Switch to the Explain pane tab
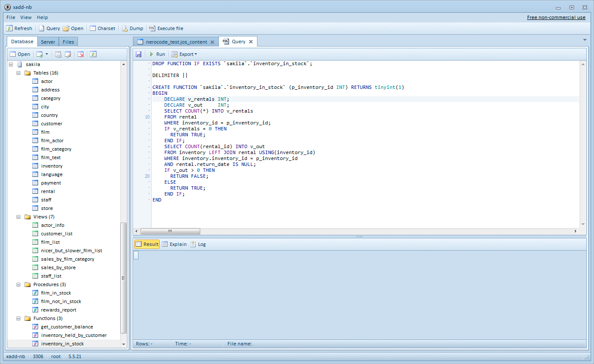Screen dimensions: 594x364 (x=174, y=244)
